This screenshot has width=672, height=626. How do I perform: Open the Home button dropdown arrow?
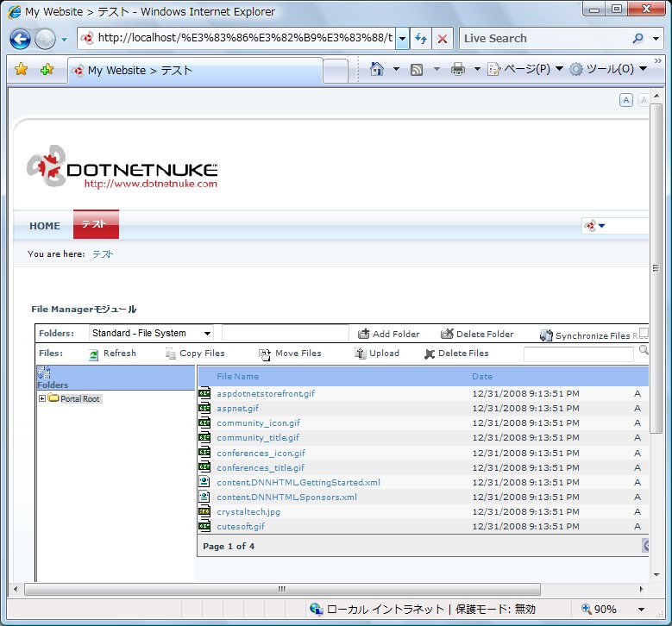click(x=396, y=69)
